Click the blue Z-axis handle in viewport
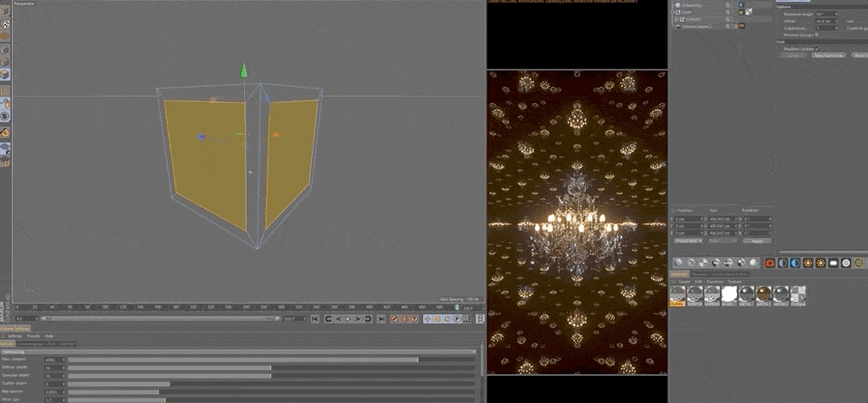 tap(202, 136)
